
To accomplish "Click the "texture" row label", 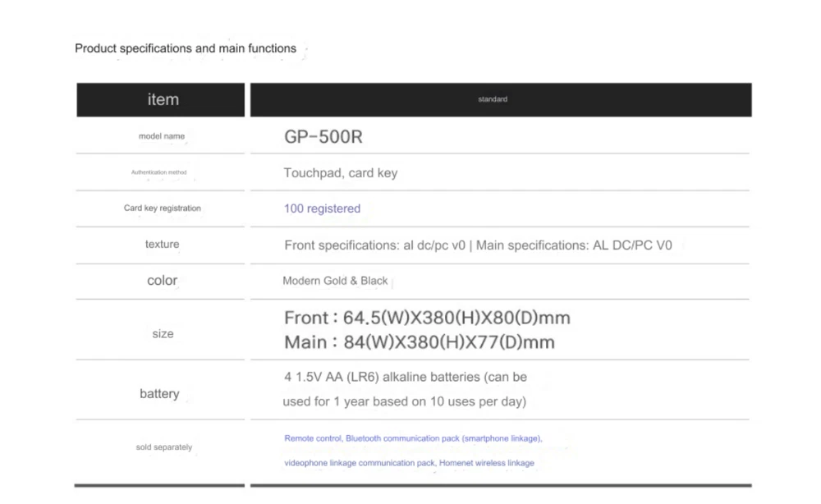I will 162,245.
